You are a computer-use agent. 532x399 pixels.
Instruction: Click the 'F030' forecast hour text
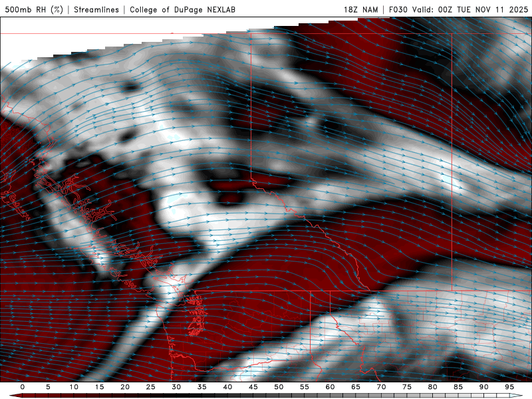click(398, 9)
